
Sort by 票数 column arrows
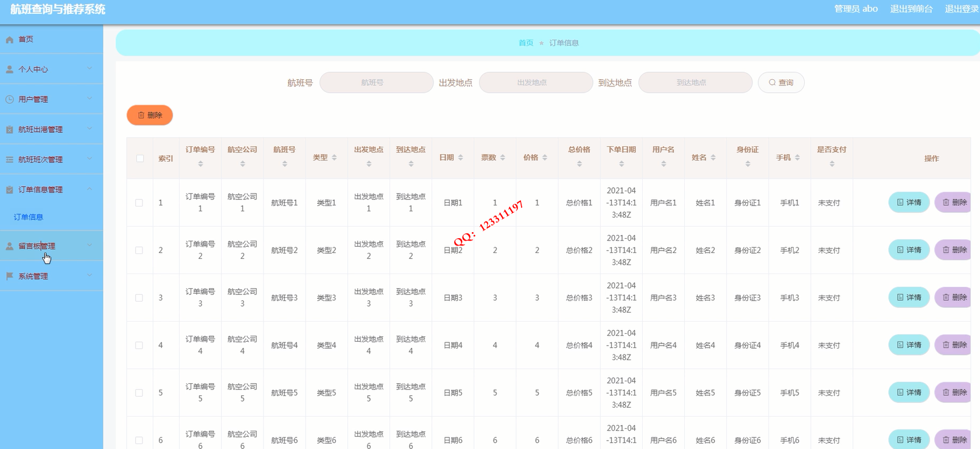click(503, 158)
